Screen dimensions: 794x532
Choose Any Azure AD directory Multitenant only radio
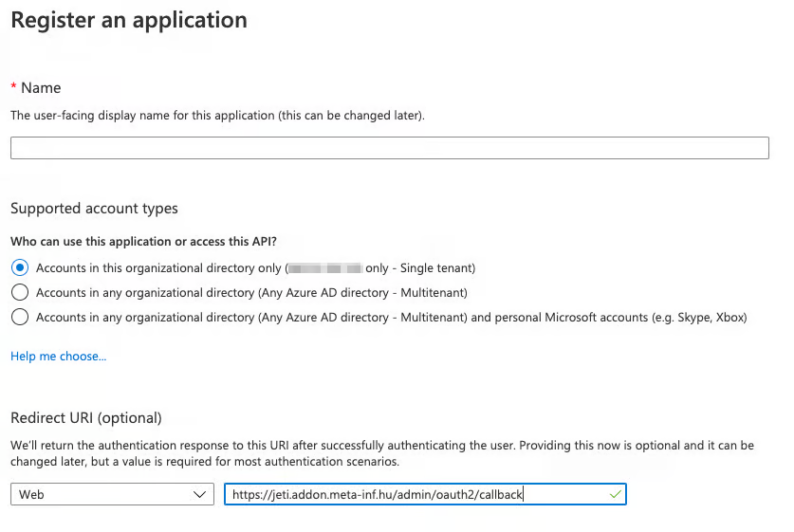[x=20, y=292]
